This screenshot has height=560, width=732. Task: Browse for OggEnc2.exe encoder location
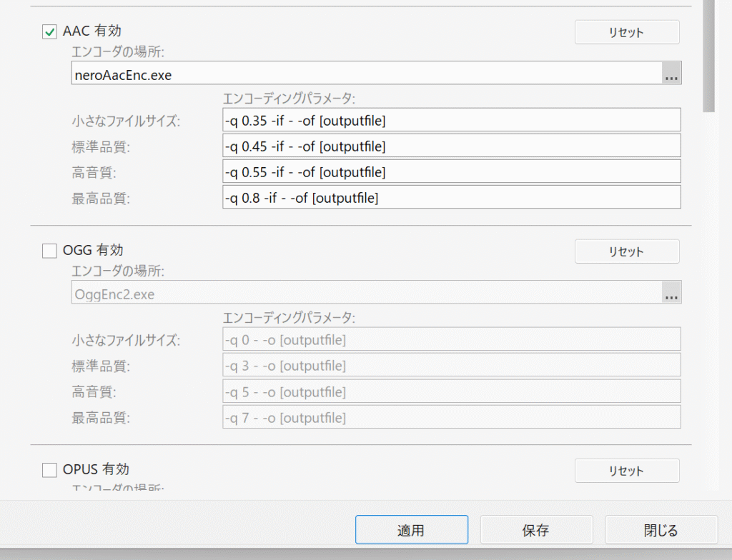pos(671,293)
